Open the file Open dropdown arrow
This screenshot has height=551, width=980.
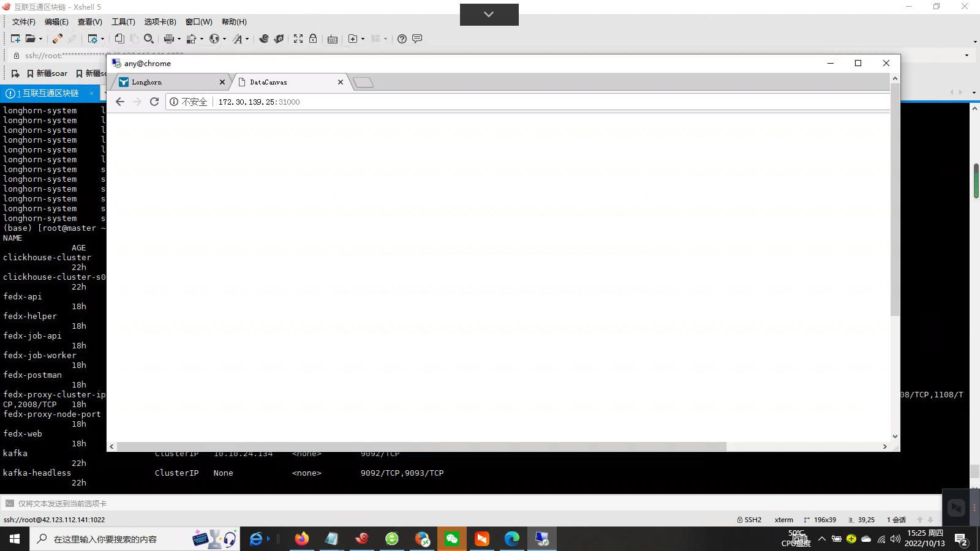click(40, 39)
